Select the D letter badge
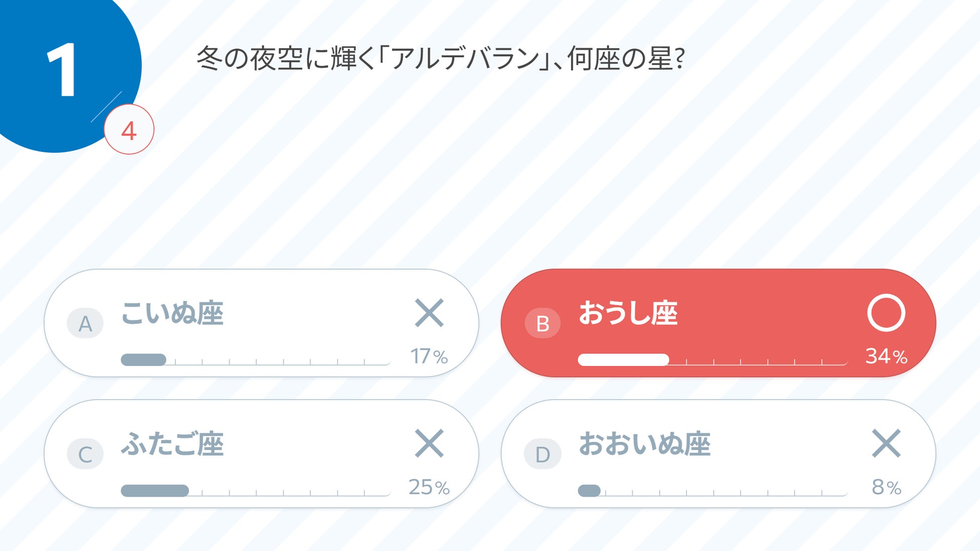The width and height of the screenshot is (980, 551). (x=542, y=454)
